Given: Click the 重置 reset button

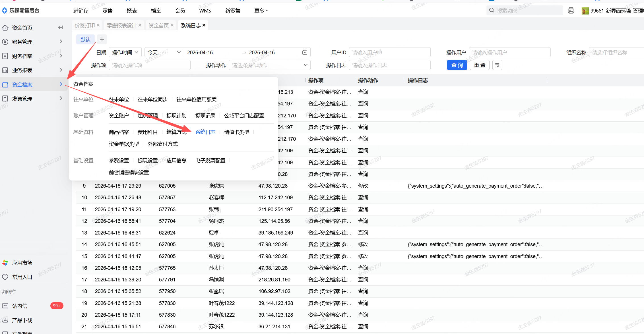Looking at the screenshot, I should point(479,65).
